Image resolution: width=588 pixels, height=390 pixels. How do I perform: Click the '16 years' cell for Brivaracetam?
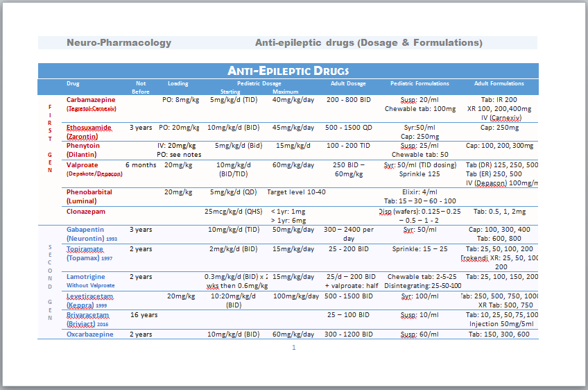(144, 315)
